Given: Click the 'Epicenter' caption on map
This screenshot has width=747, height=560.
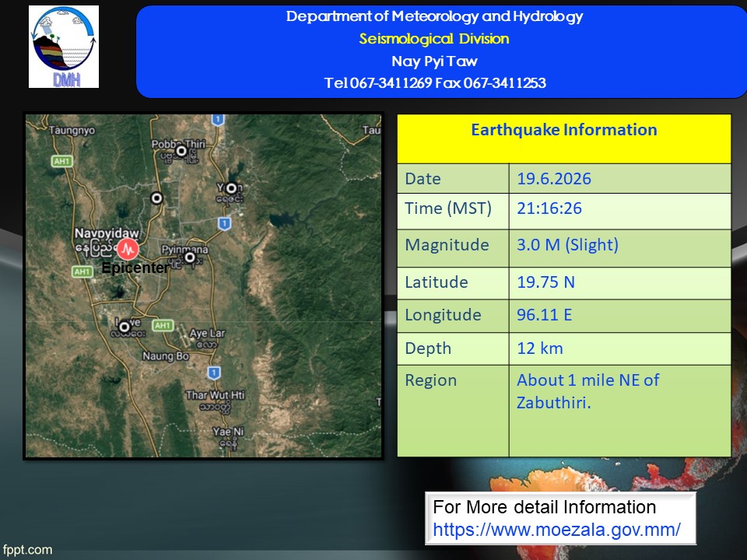Looking at the screenshot, I should 135,268.
